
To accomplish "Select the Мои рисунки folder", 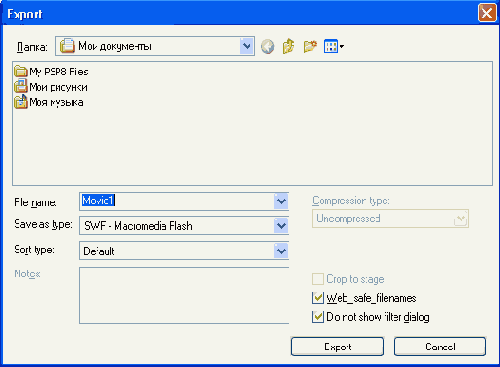I will pos(51,87).
